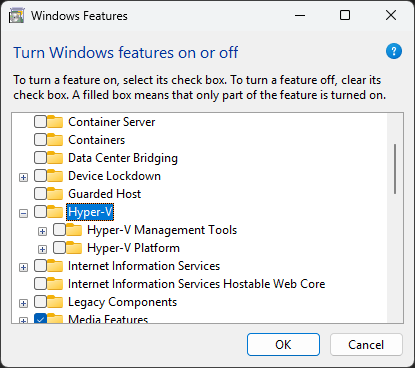Enable Internet Information Services Hostable Web Core checkbox
Screen dimensions: 415x368
pos(40,284)
